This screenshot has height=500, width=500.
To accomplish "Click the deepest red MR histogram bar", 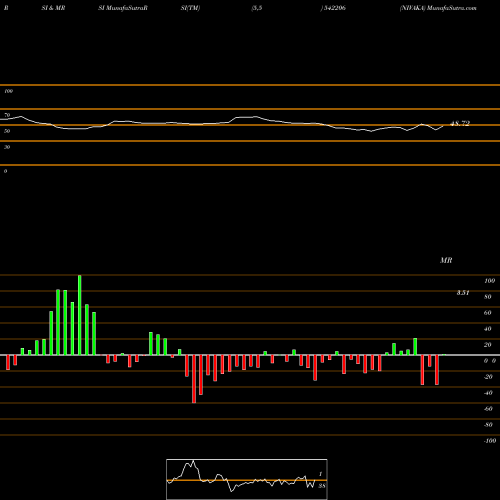I will coord(194,379).
